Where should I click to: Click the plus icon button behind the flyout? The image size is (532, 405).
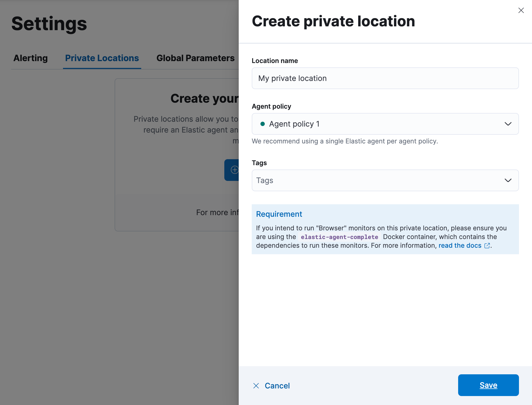point(235,170)
